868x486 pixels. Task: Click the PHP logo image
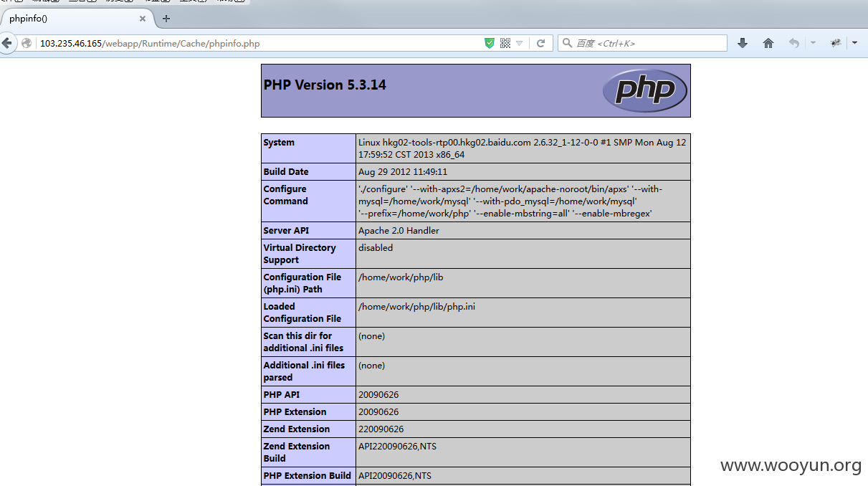(645, 90)
